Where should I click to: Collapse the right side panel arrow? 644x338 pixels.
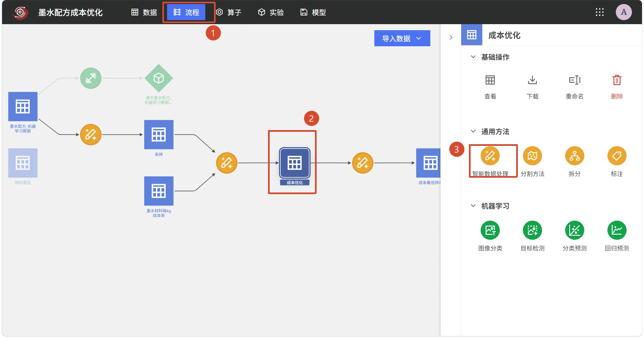tap(451, 37)
